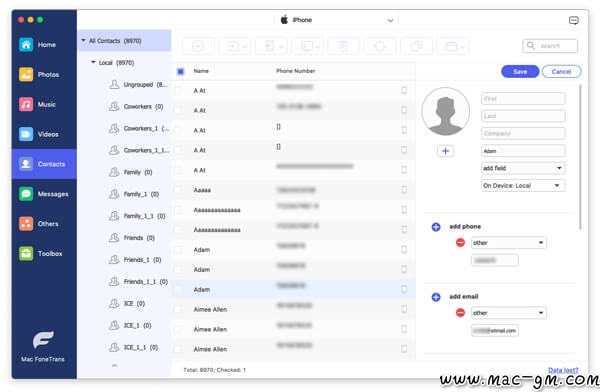
Task: Check the Aaaaa contact checkbox
Action: pos(178,190)
